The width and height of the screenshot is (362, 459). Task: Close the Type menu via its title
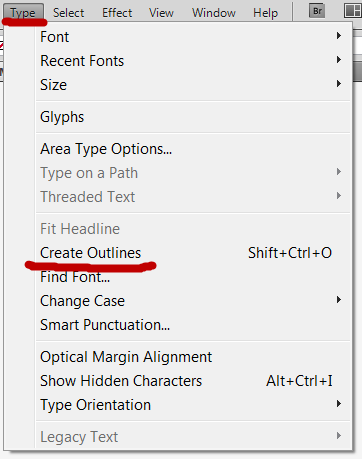point(23,13)
